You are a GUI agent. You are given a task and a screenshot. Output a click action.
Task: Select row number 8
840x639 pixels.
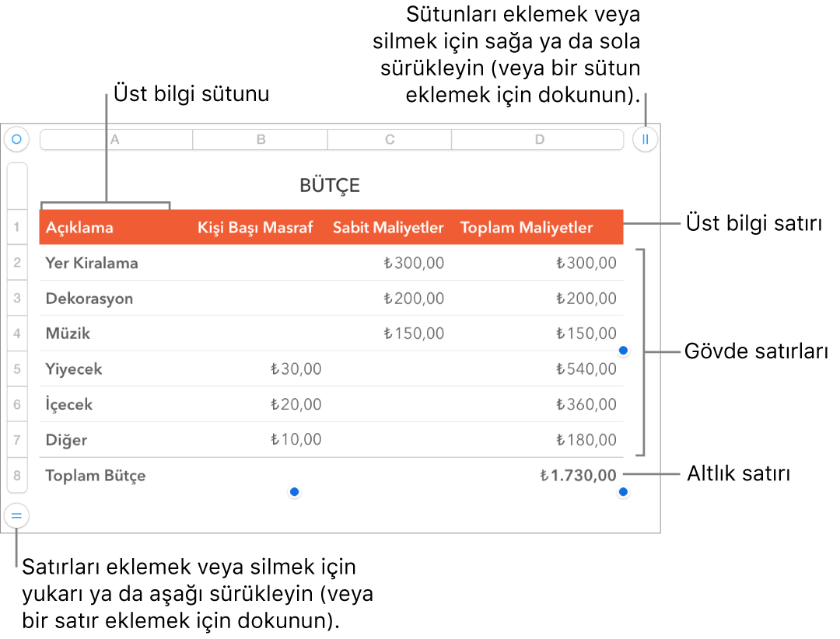[x=16, y=475]
